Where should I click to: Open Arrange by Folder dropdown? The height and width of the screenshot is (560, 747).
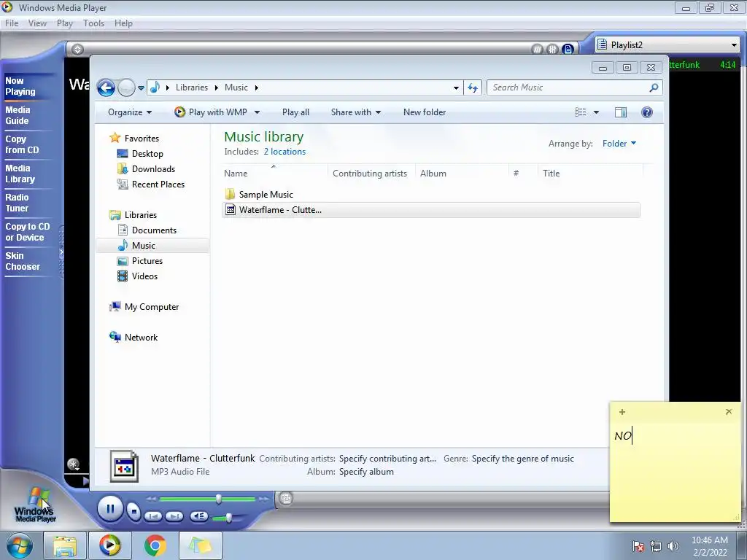619,144
